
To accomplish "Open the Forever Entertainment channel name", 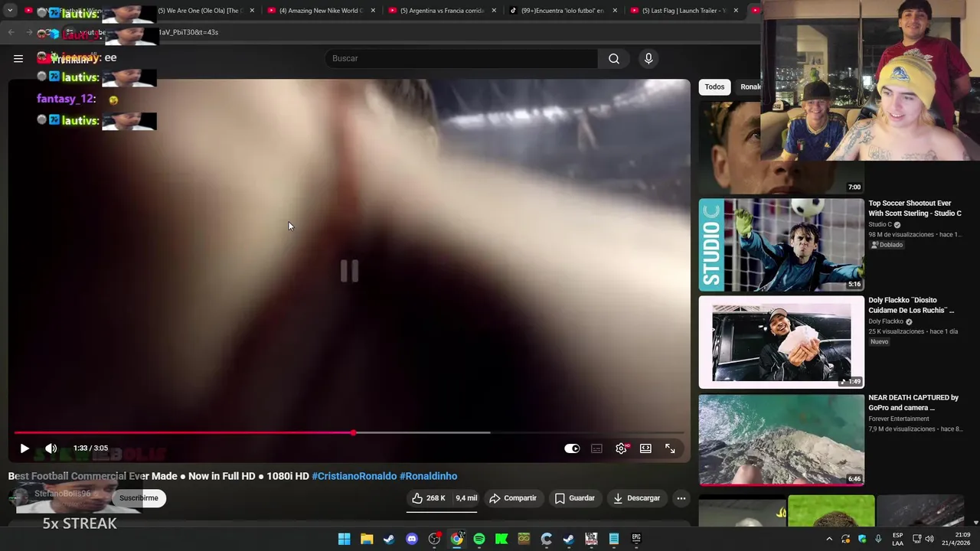I will pyautogui.click(x=899, y=419).
